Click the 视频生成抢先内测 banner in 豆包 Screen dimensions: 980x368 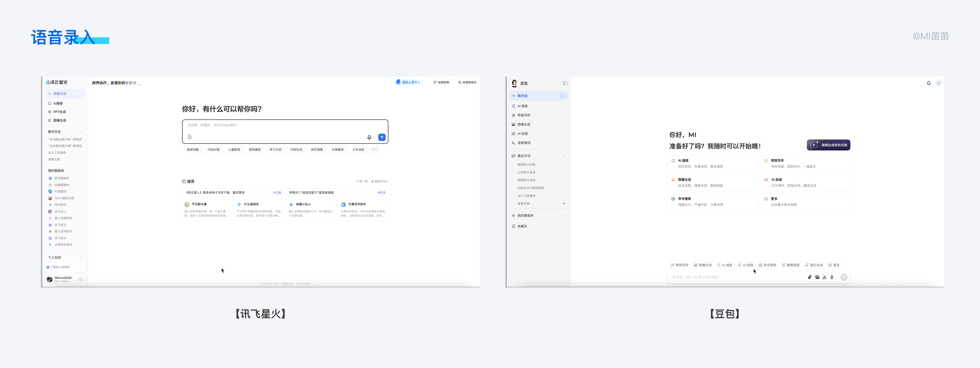click(x=829, y=145)
